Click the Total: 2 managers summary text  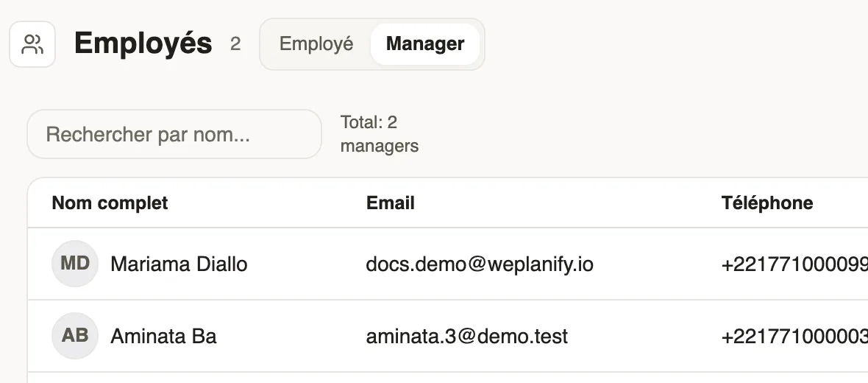379,134
